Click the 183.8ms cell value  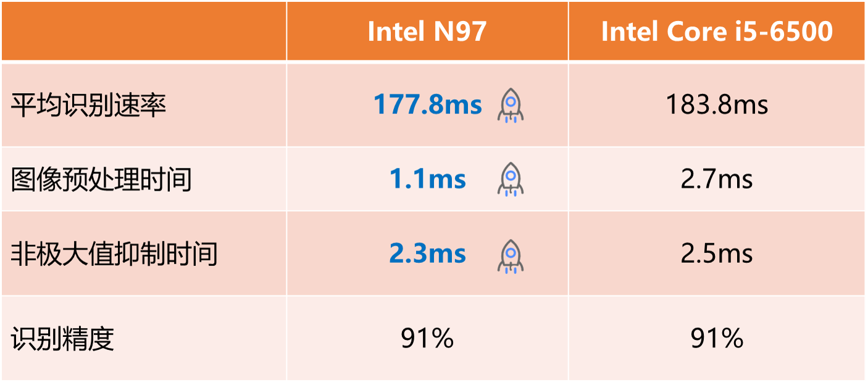pos(717,105)
